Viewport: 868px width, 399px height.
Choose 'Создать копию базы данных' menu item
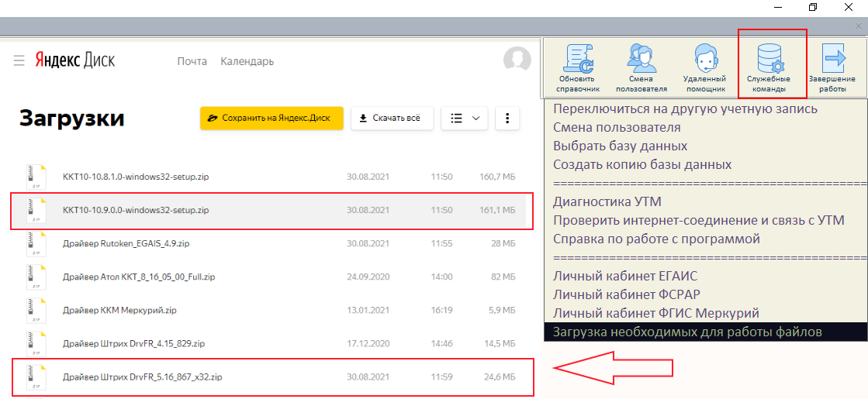pos(642,165)
